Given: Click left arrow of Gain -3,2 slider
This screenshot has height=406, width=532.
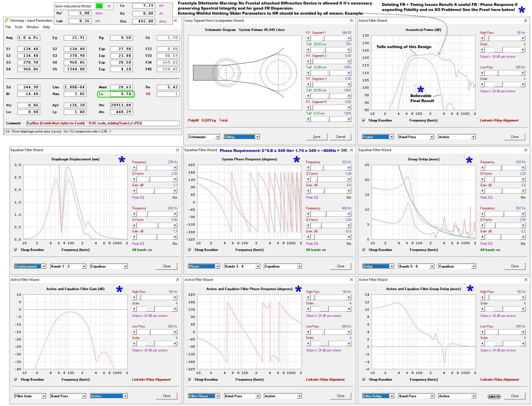Looking at the screenshot, I should coord(482,237).
